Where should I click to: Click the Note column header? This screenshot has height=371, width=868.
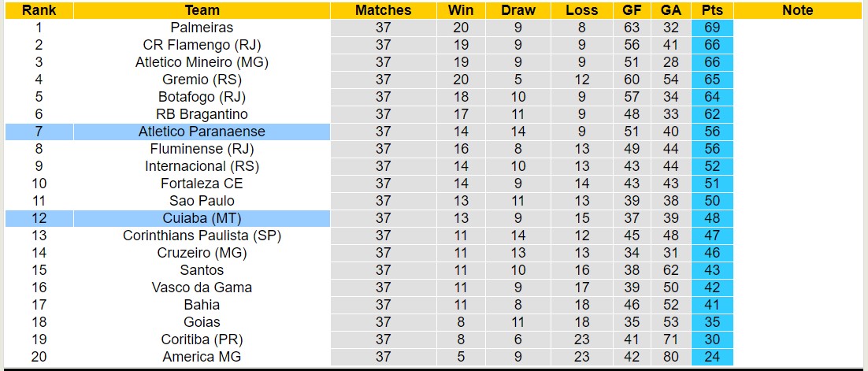[798, 10]
